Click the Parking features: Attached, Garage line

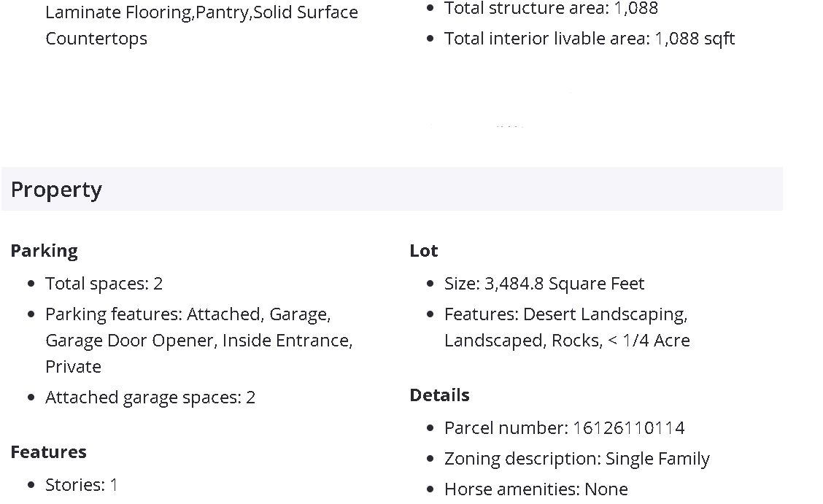tap(188, 314)
